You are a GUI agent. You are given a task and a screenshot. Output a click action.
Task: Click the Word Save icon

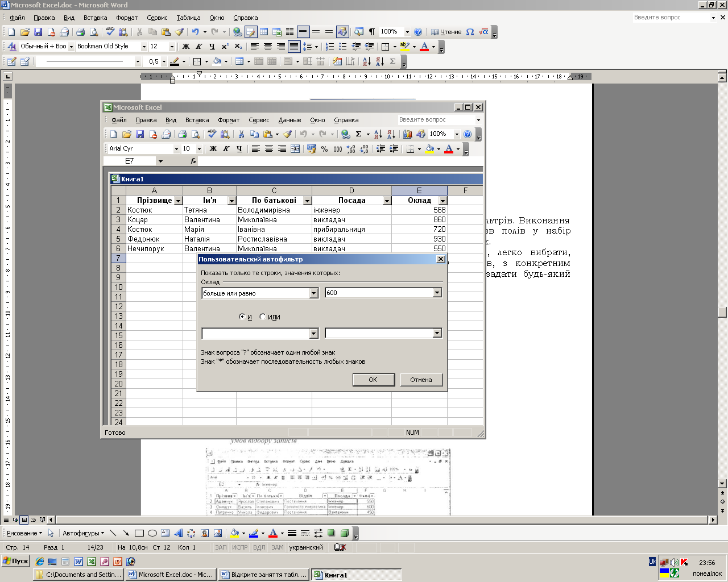[38, 32]
